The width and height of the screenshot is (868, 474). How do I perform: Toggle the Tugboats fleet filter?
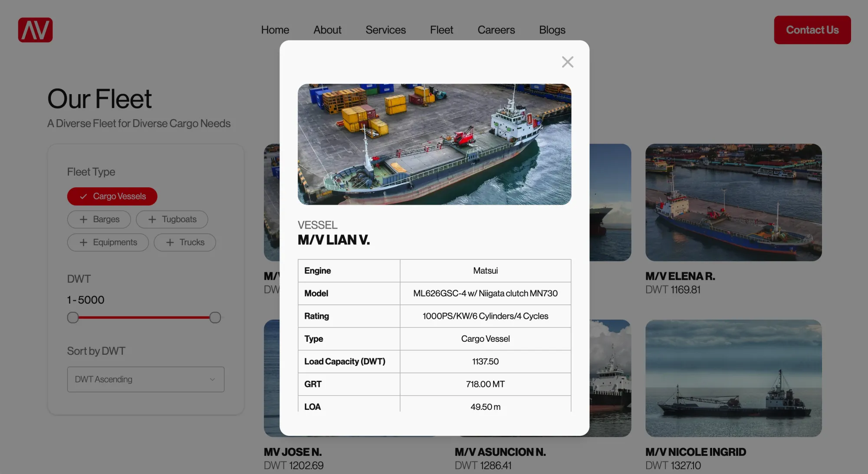172,219
